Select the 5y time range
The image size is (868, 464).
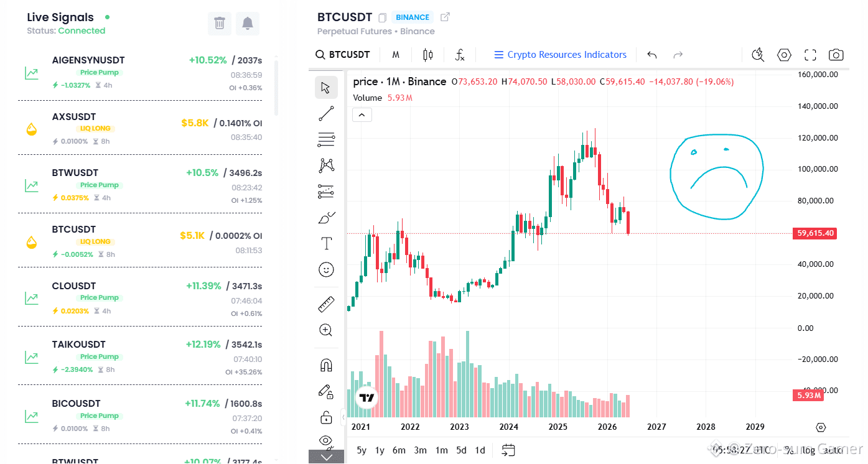point(362,450)
